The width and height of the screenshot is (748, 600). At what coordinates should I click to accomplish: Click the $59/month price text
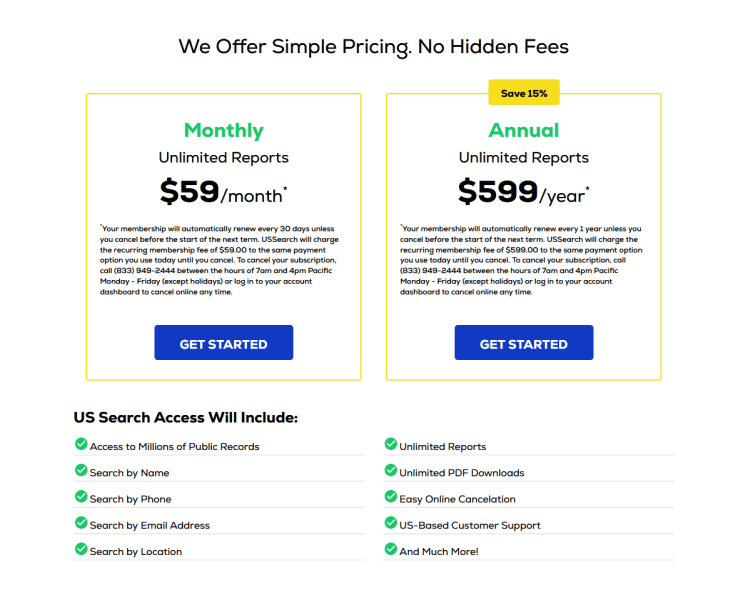tap(223, 192)
